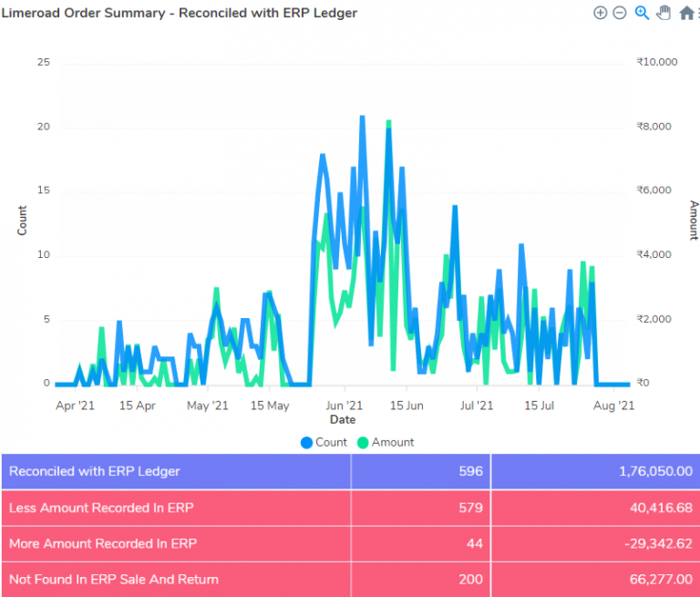Activate the hand panning tool

click(x=664, y=13)
